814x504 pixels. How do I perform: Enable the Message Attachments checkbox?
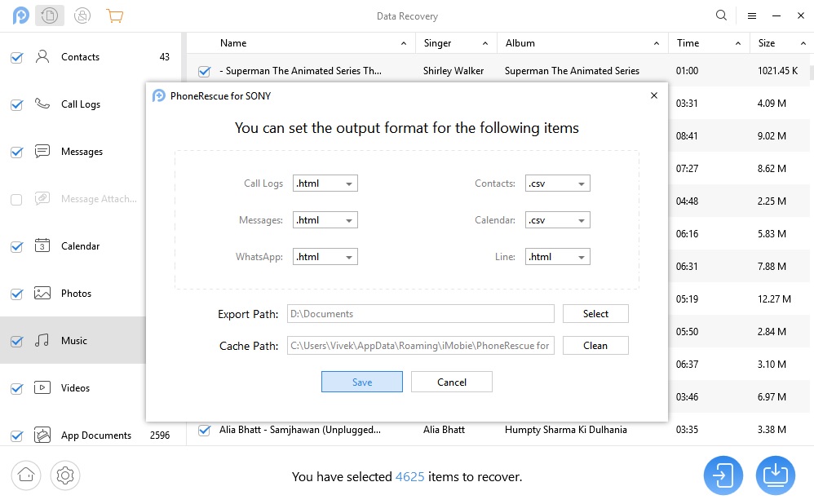pos(16,199)
